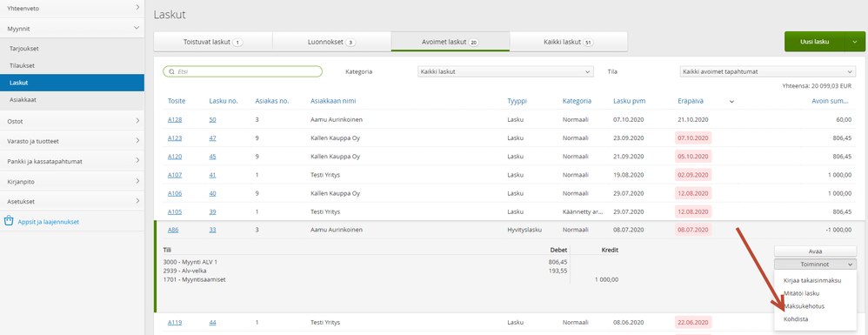Open invoice number 50 link
Screen dimensions: 868x335
tap(212, 119)
